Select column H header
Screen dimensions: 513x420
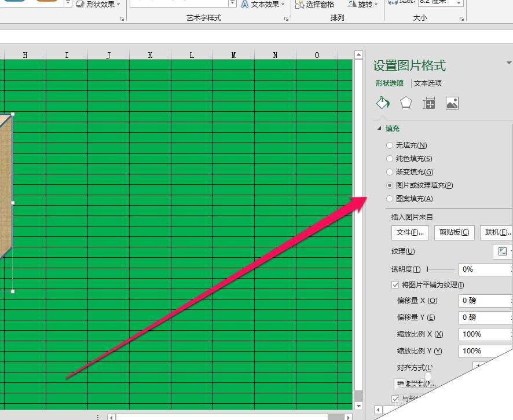[x=25, y=55]
